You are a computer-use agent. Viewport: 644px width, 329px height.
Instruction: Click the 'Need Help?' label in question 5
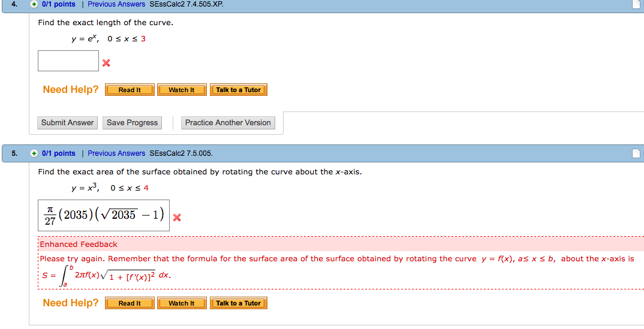click(x=71, y=303)
